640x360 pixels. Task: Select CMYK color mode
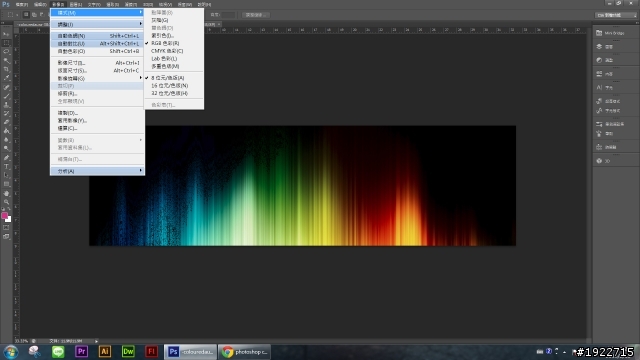coord(174,51)
